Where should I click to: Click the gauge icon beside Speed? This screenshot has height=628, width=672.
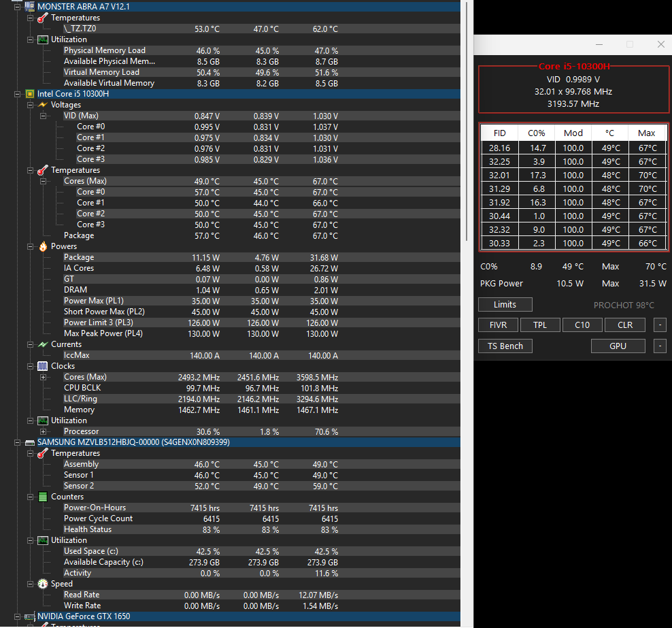tap(42, 584)
